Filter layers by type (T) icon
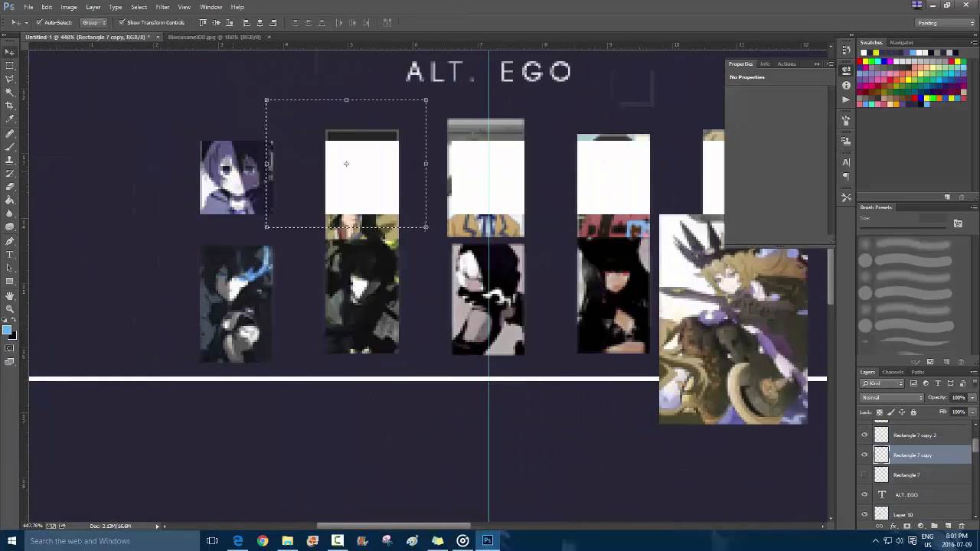980x551 pixels. pos(938,383)
